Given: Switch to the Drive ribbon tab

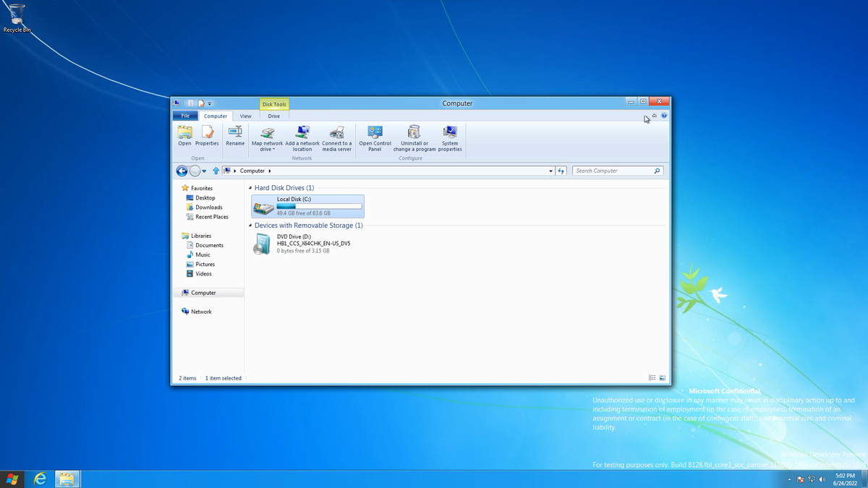Looking at the screenshot, I should [274, 116].
